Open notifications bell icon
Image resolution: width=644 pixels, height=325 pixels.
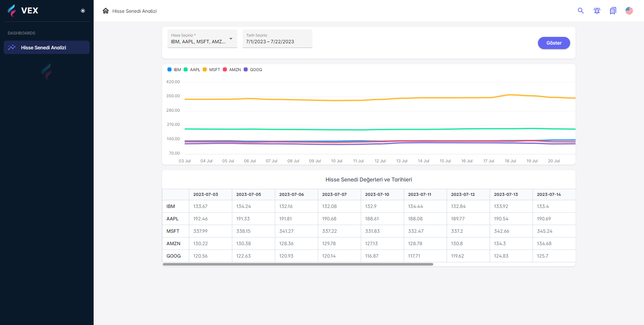coord(597,11)
